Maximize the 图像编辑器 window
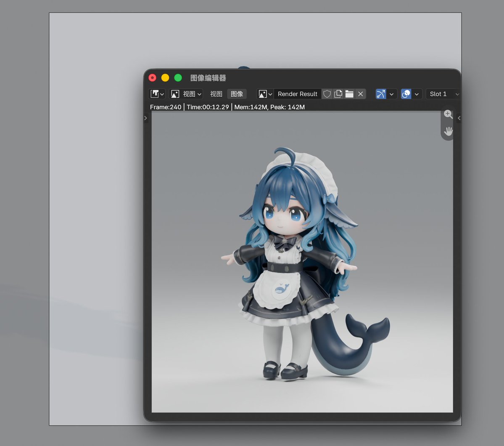The width and height of the screenshot is (504, 446). point(178,77)
